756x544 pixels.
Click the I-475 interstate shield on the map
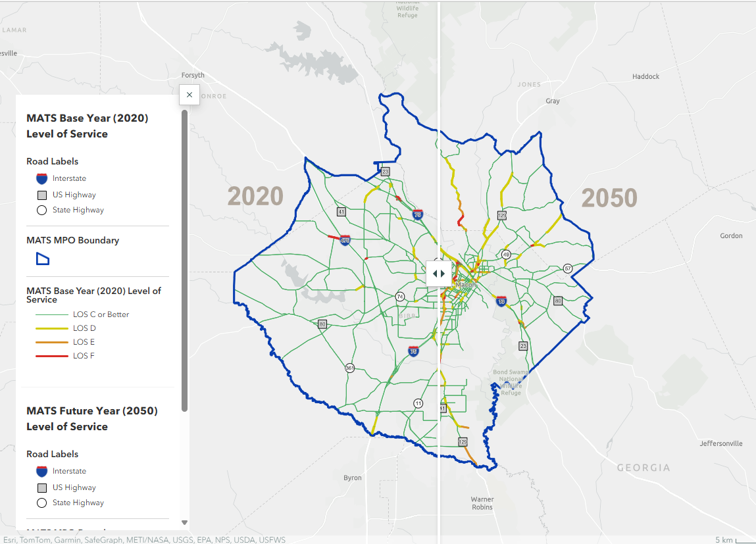345,240
